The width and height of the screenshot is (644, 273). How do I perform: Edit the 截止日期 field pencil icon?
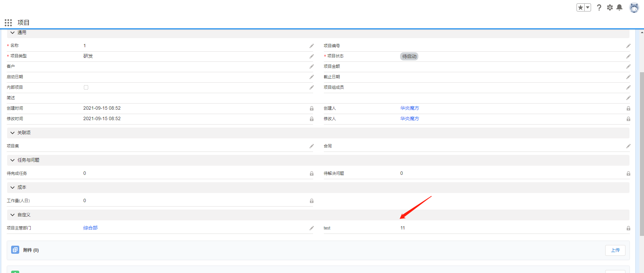click(x=628, y=77)
